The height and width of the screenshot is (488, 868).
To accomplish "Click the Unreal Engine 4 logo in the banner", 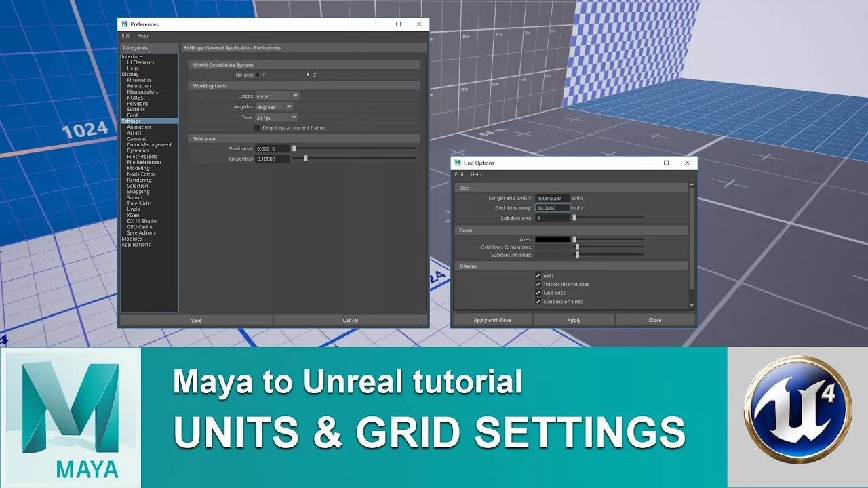I will pos(797,409).
